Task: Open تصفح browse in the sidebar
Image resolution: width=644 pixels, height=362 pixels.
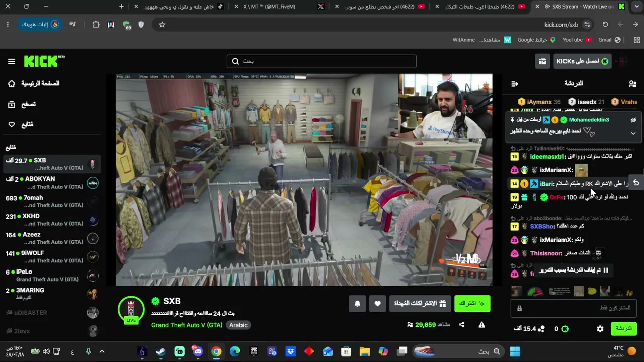Action: click(x=22, y=104)
